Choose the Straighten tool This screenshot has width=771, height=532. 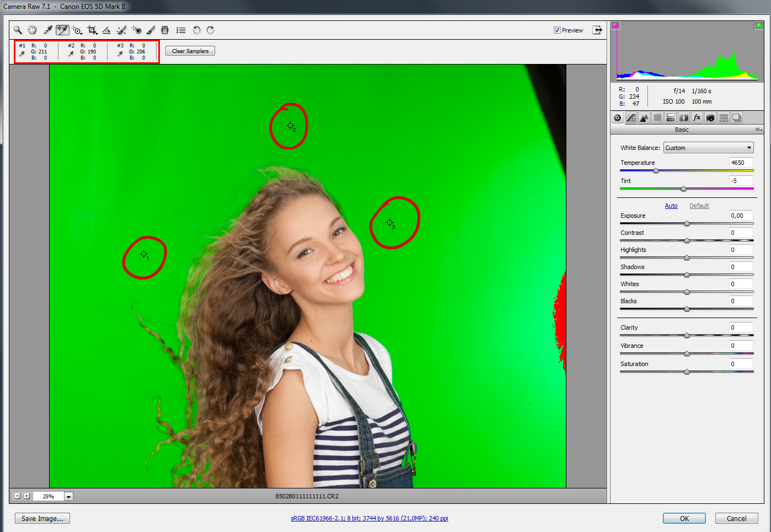pos(106,30)
